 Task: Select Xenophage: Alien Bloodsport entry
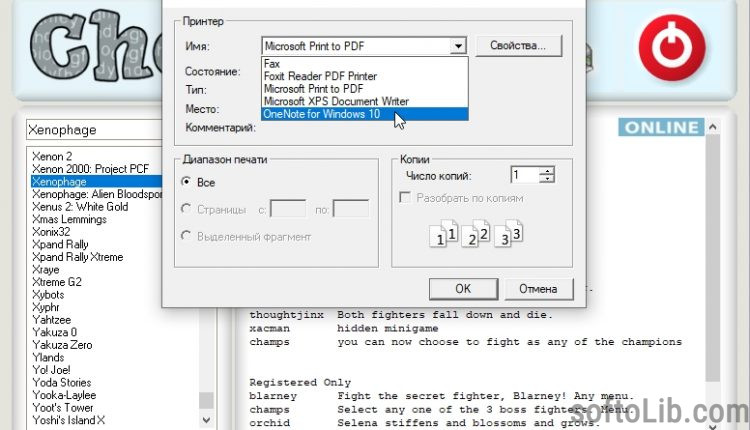(97, 194)
